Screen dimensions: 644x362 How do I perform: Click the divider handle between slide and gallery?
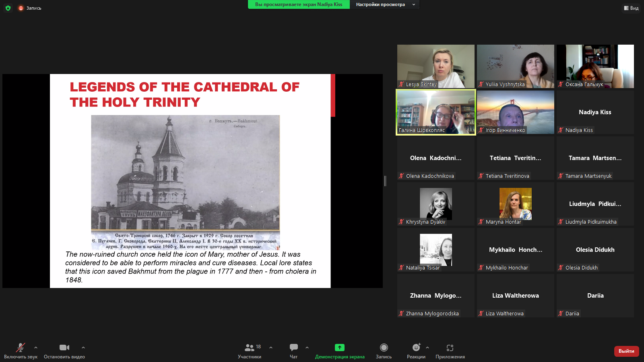385,181
